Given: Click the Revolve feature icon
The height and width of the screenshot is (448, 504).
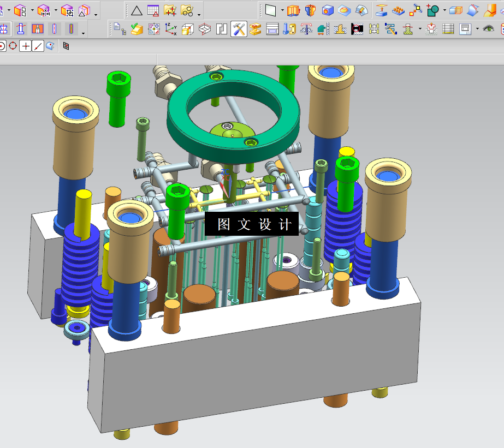Looking at the screenshot, I should tap(311, 10).
